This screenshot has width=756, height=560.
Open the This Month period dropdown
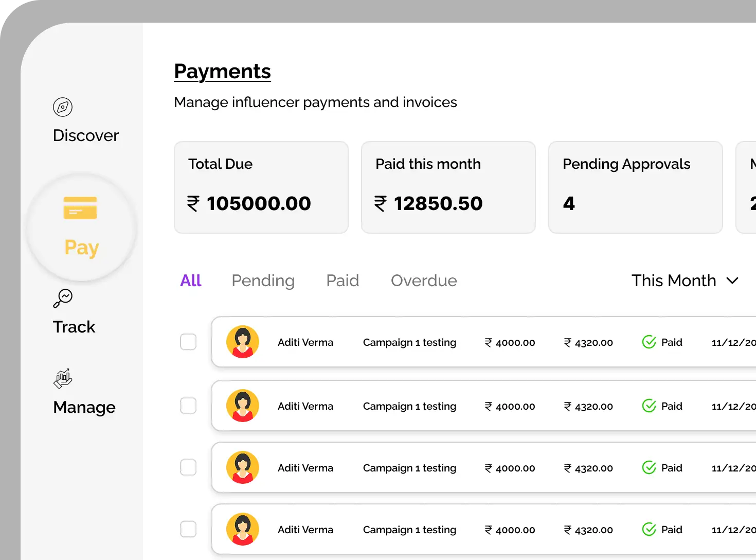[x=674, y=281]
